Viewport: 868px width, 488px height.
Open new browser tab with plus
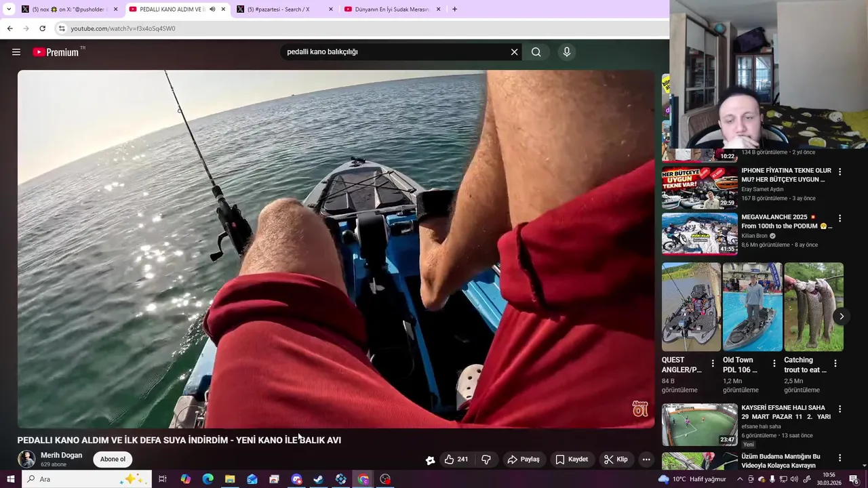tap(454, 9)
